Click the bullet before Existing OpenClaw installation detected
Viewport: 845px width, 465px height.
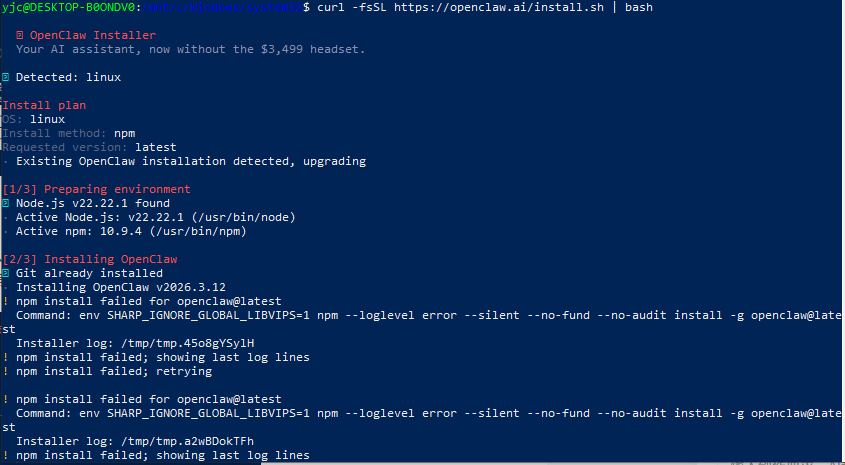tap(5, 162)
